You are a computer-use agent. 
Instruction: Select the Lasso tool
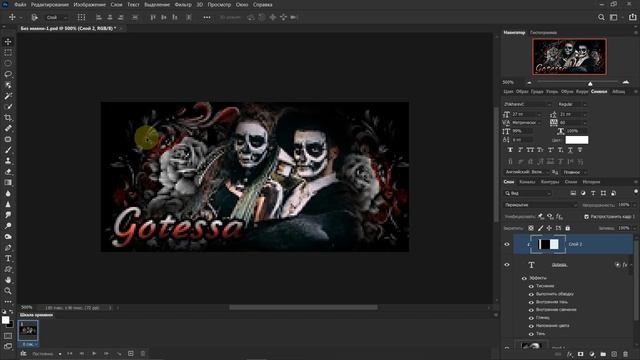click(x=8, y=74)
